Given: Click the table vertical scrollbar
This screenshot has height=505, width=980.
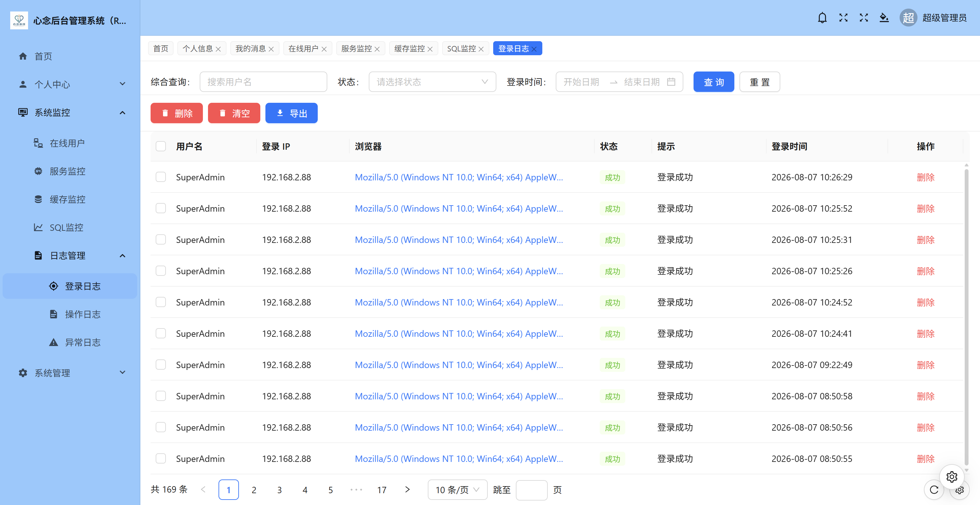Looking at the screenshot, I should pos(966,317).
